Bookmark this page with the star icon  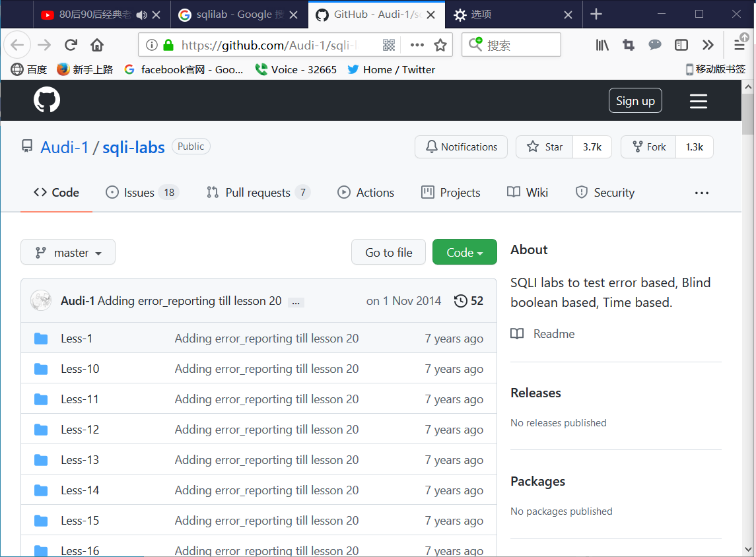440,46
